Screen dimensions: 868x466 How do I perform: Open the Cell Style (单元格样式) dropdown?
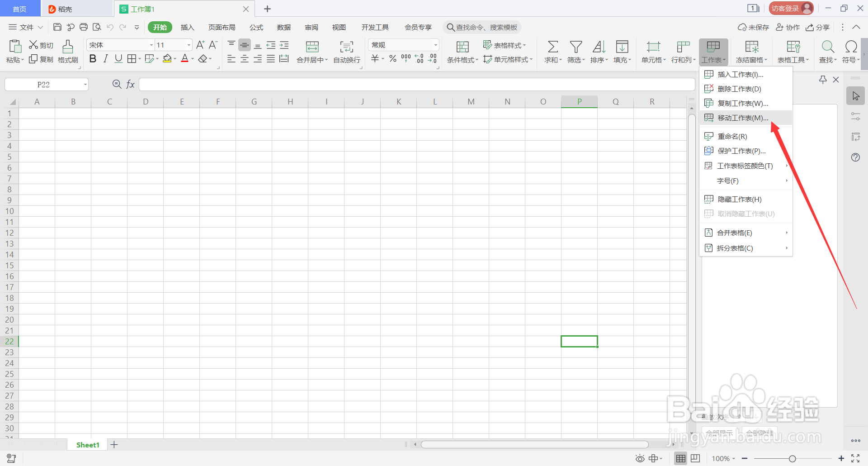click(508, 59)
